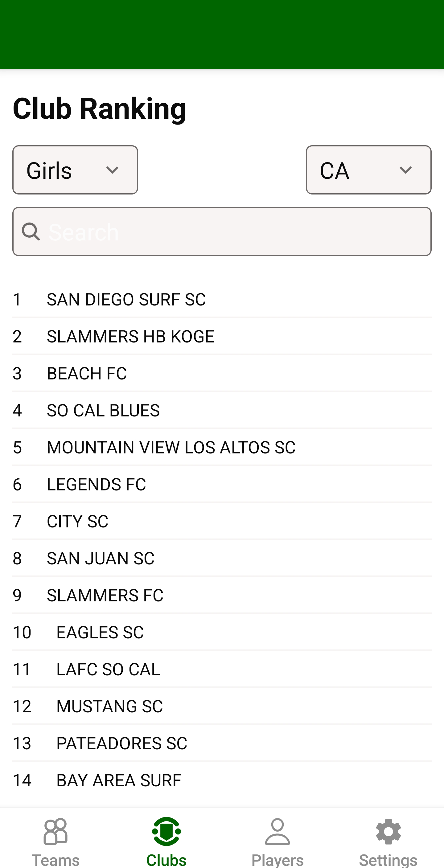Focus the Search input field
This screenshot has height=868, width=444.
pyautogui.click(x=236, y=232)
